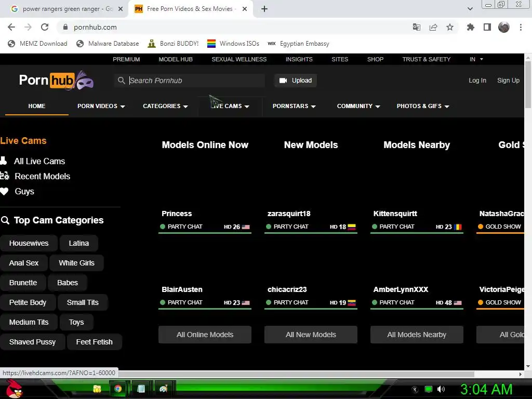Open the paint icon in the taskbar
Viewport: 532px width, 399px height.
coord(164,389)
